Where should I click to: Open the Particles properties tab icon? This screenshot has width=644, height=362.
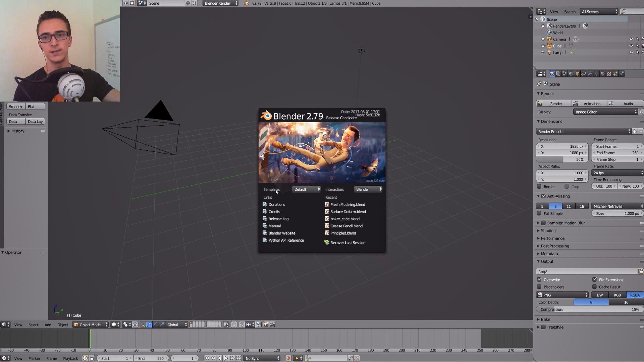point(615,74)
